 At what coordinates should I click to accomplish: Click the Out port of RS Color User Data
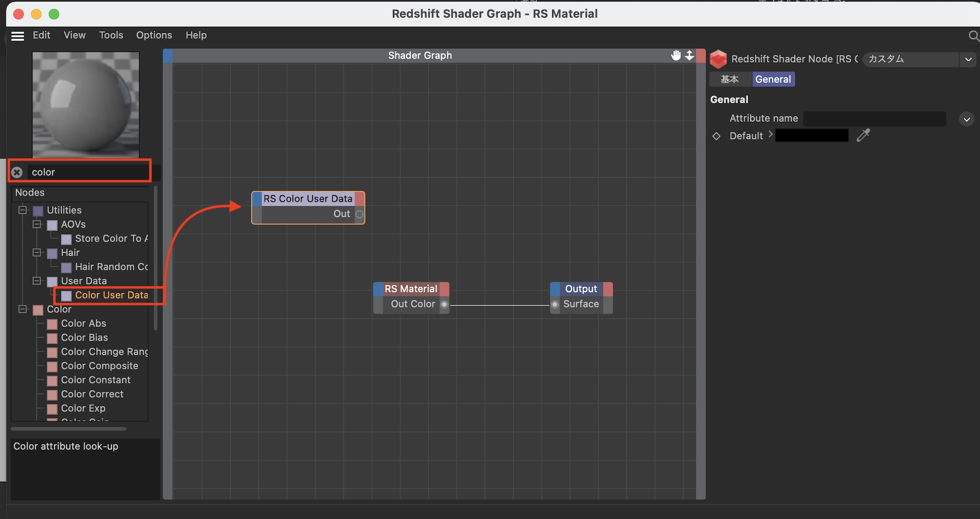coord(359,214)
